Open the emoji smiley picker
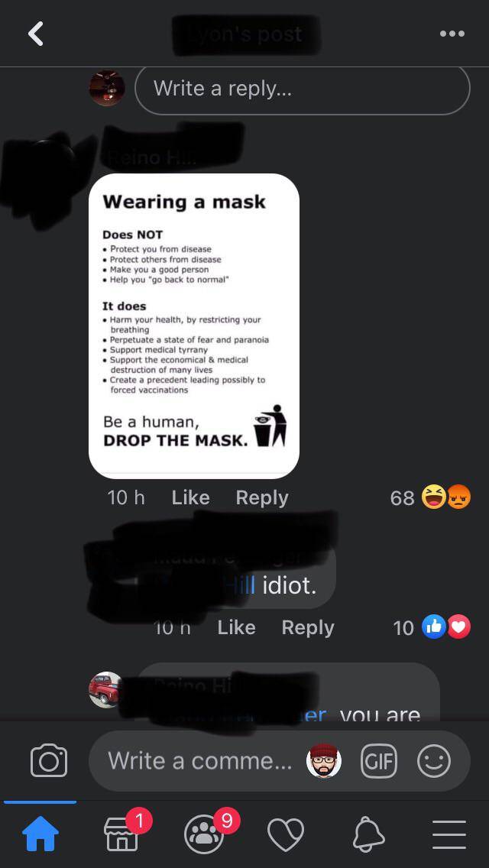 tap(434, 760)
